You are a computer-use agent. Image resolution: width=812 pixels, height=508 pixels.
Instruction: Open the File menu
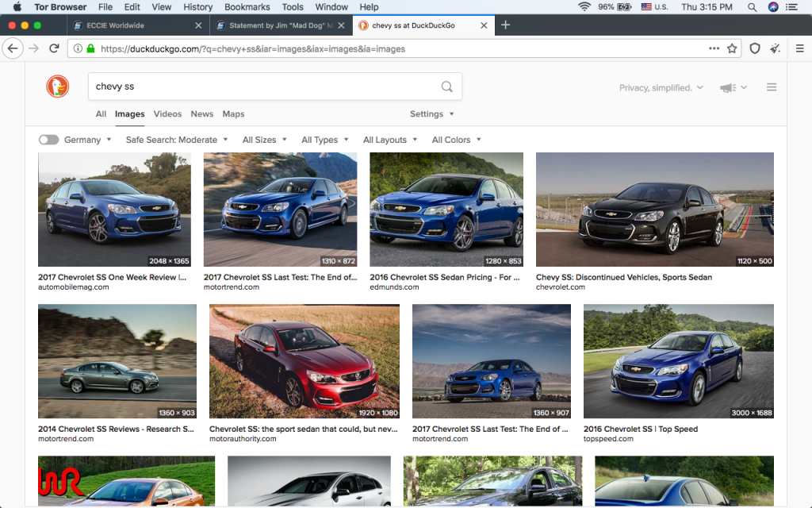pyautogui.click(x=105, y=6)
